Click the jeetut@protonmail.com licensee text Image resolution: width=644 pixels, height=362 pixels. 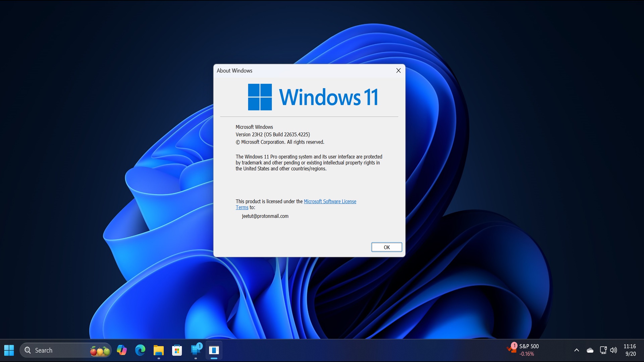tap(265, 216)
